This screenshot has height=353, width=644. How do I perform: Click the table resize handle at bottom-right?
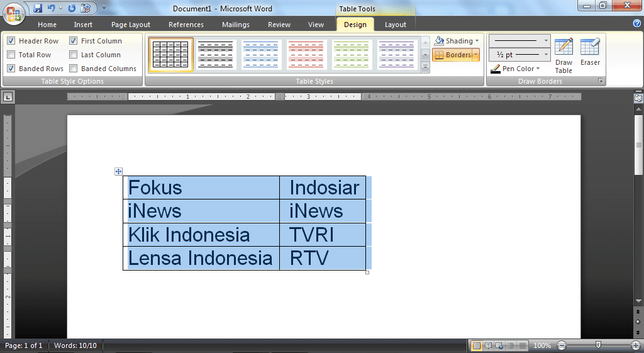coord(367,272)
